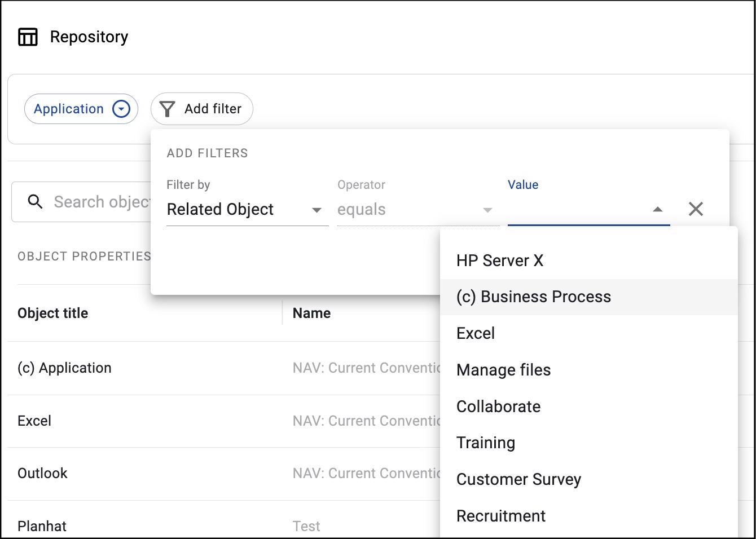This screenshot has width=756, height=539.
Task: Click the search magnifier icon
Action: point(36,202)
